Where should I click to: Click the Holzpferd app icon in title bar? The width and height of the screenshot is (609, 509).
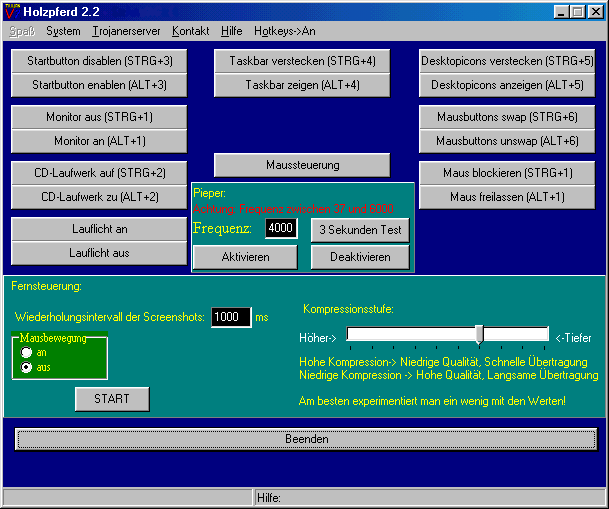tap(11, 11)
